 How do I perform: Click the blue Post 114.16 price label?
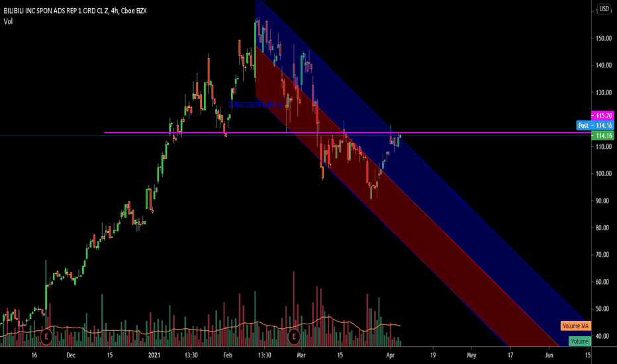595,126
